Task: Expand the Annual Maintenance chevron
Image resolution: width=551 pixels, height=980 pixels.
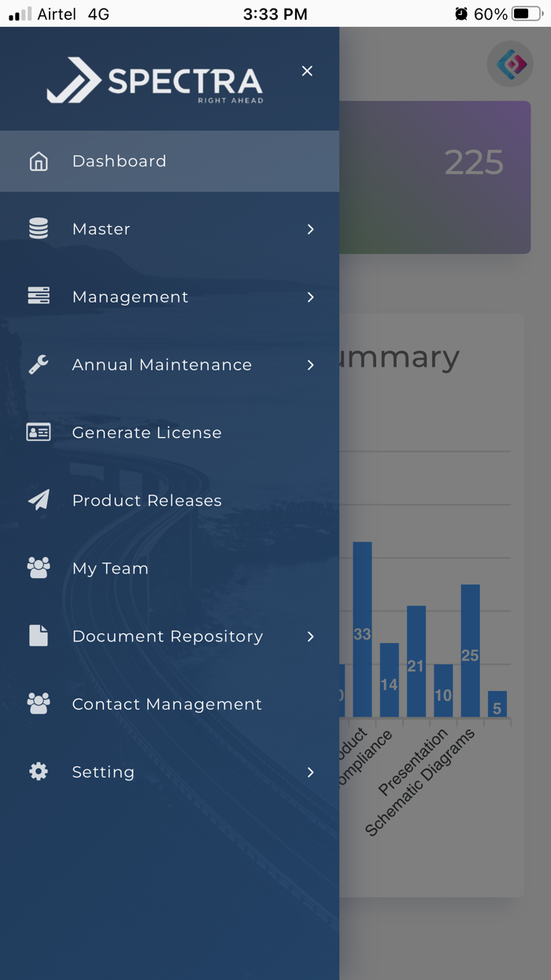Action: [x=310, y=365]
